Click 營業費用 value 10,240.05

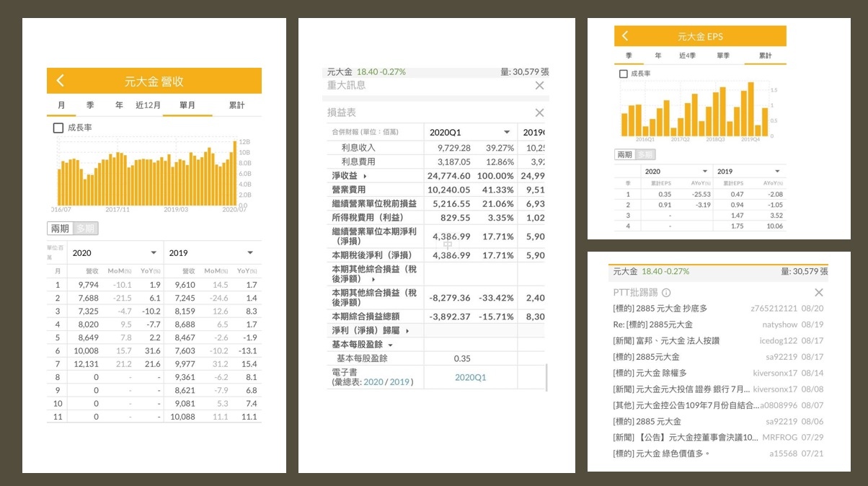pos(449,190)
